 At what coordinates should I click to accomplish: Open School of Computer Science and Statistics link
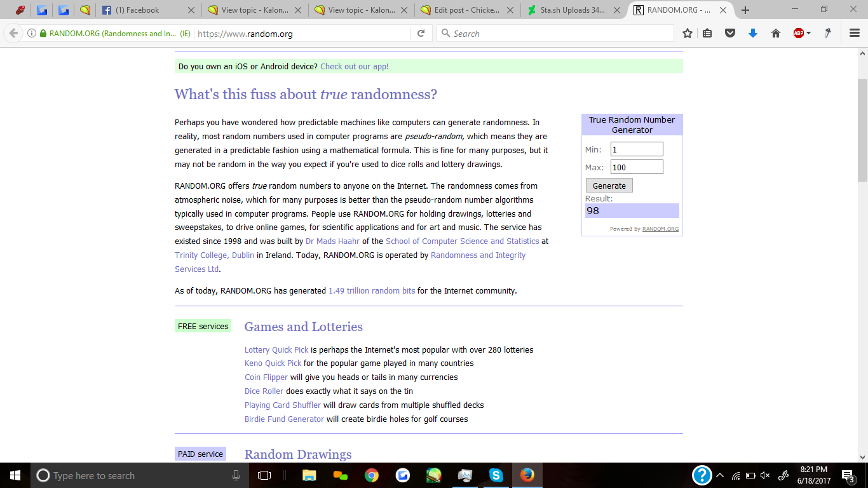pyautogui.click(x=462, y=241)
